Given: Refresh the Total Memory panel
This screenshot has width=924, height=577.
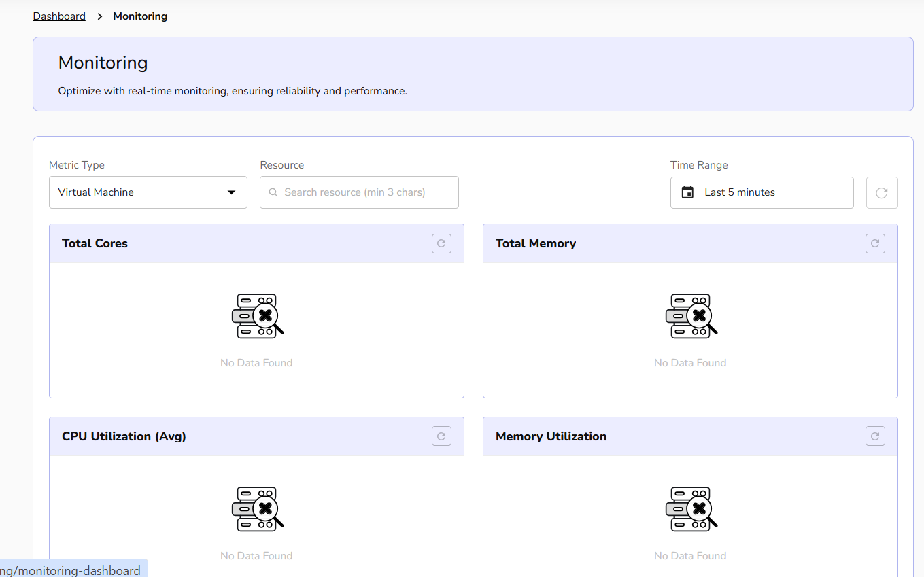Looking at the screenshot, I should [875, 243].
